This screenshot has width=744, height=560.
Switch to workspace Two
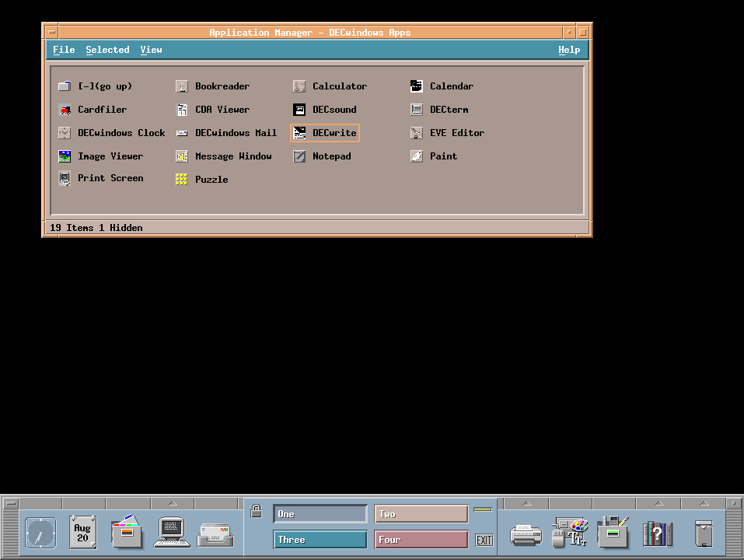point(421,514)
